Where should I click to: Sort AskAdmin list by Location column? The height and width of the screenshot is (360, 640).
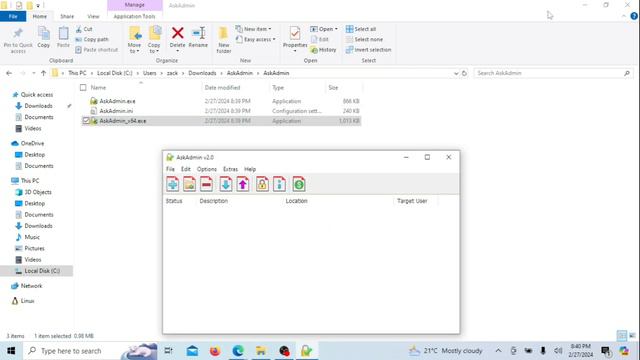pyautogui.click(x=296, y=201)
